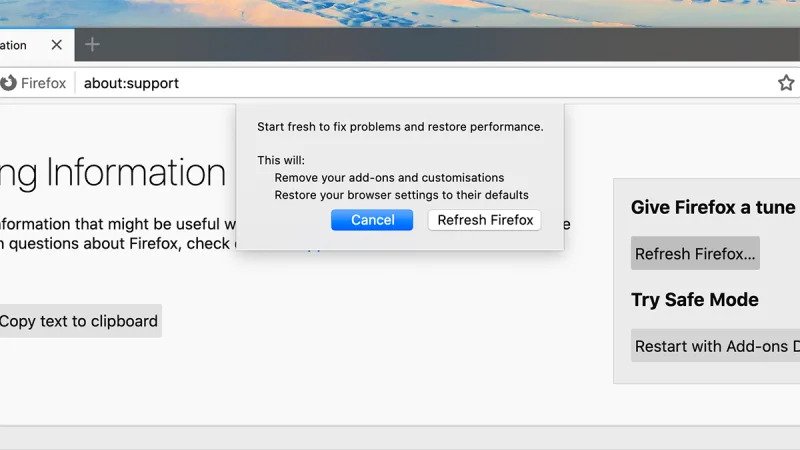Click Restart with Add-ons Disabled button
Screen dimensions: 800x450
(x=715, y=346)
